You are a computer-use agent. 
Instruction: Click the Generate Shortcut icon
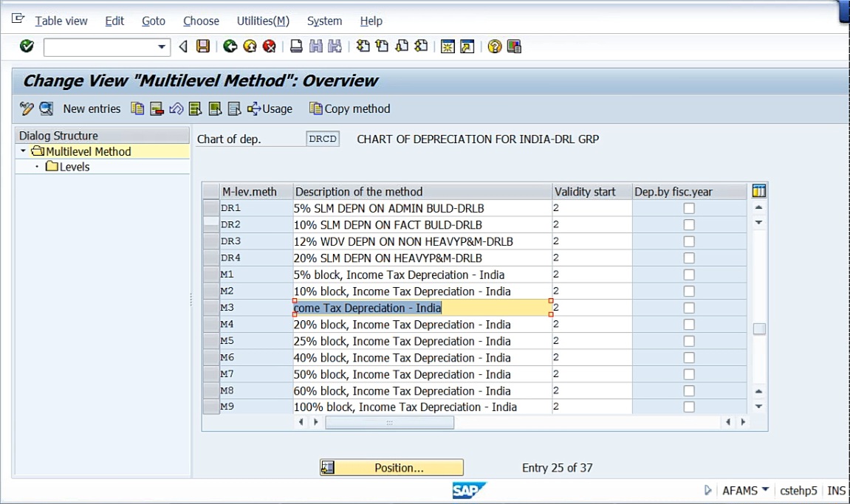click(467, 46)
